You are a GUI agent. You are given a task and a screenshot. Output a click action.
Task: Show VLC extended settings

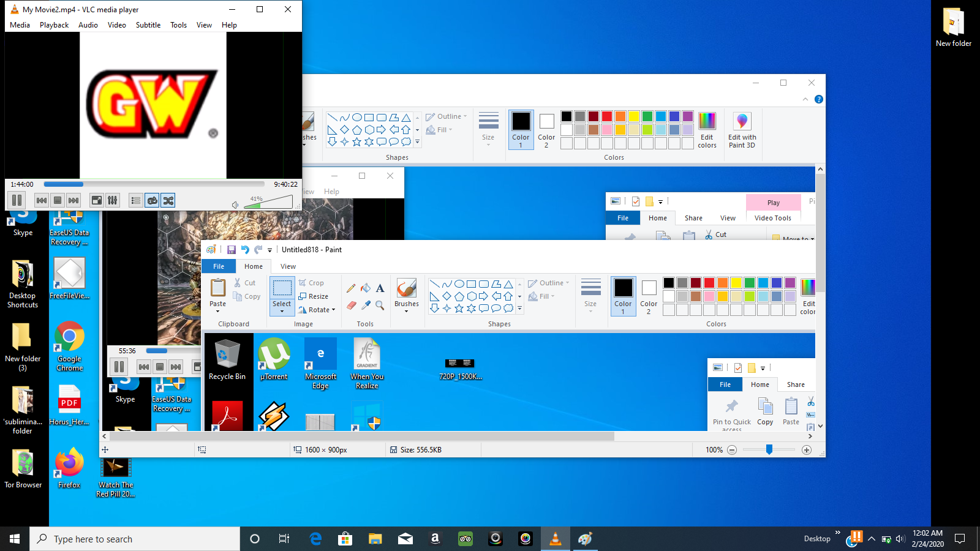113,200
